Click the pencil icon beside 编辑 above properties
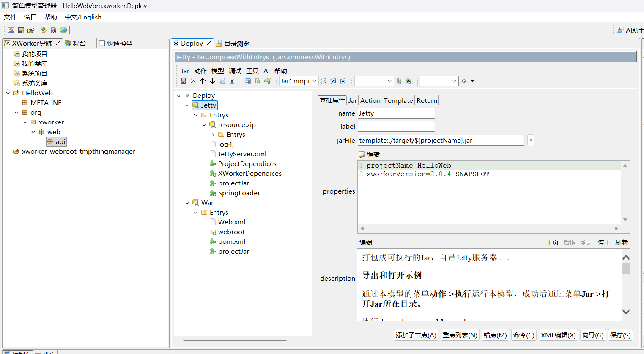Image resolution: width=644 pixels, height=354 pixels. (362, 154)
